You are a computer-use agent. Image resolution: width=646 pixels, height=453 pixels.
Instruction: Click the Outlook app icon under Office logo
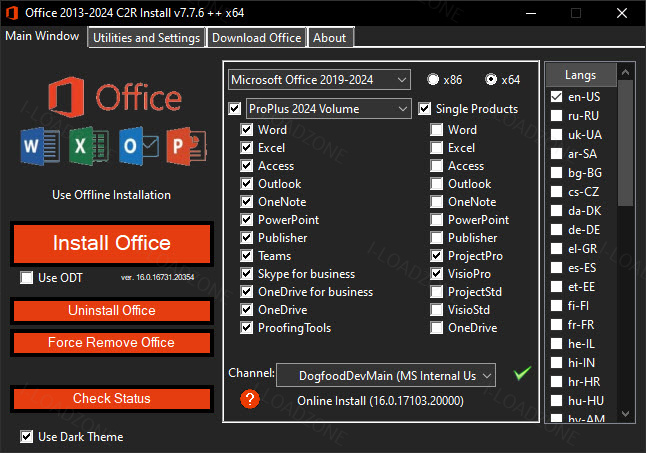[x=138, y=146]
